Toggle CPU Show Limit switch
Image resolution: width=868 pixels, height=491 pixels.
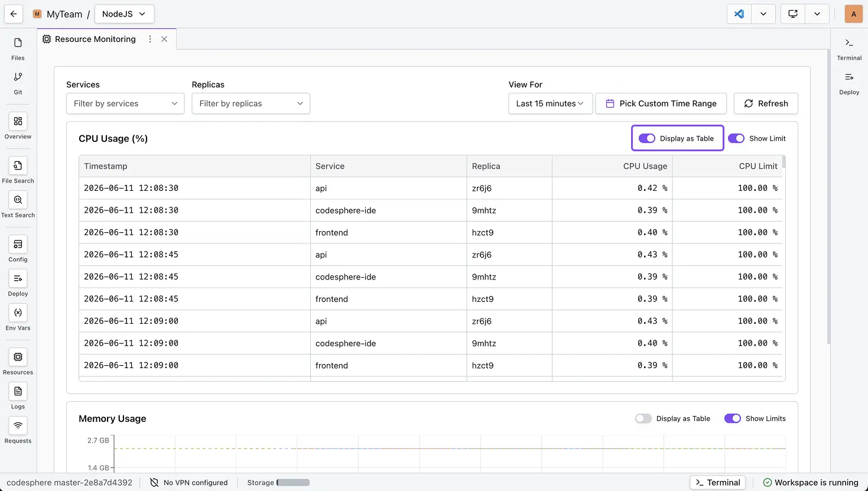tap(736, 138)
